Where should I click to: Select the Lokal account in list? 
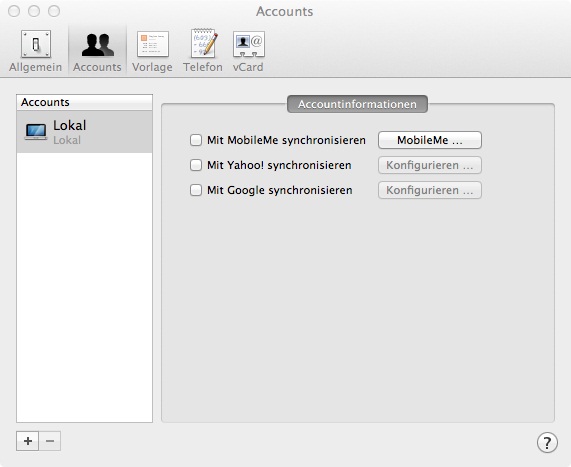pos(84,132)
